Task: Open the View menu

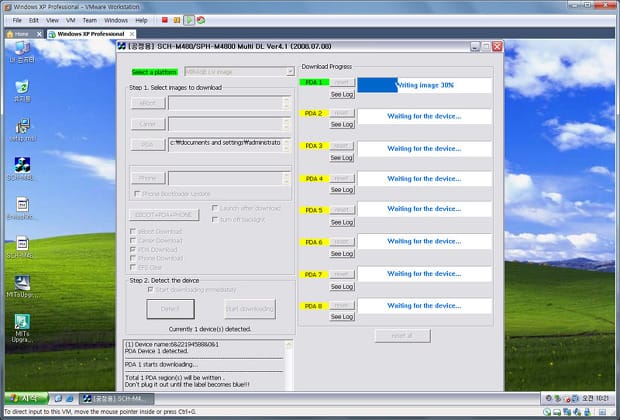Action: click(52, 20)
